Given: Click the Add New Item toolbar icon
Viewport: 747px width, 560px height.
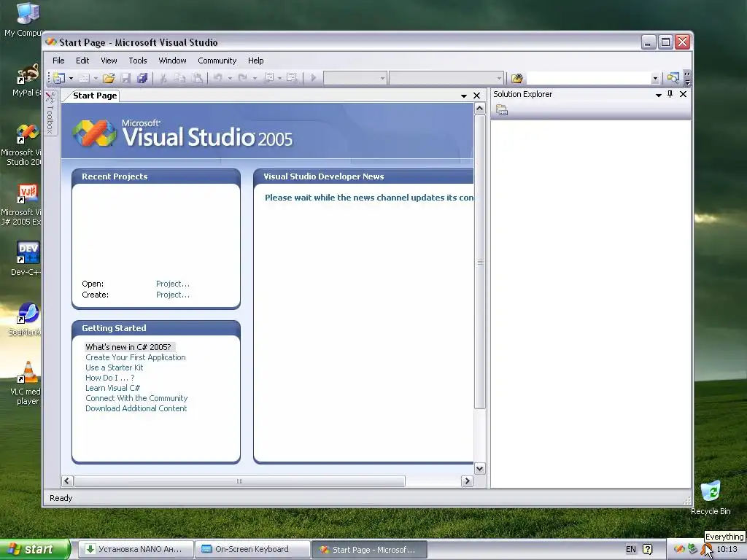Looking at the screenshot, I should click(x=84, y=77).
